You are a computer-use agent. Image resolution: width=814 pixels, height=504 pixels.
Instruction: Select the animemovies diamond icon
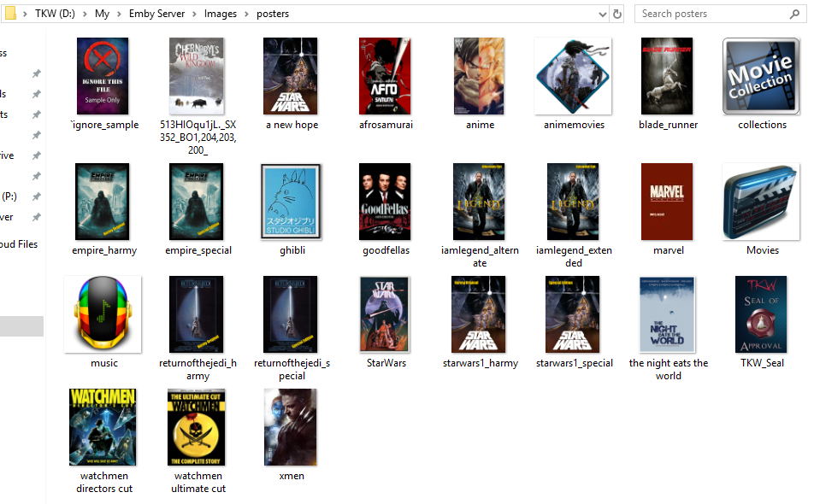coord(573,76)
